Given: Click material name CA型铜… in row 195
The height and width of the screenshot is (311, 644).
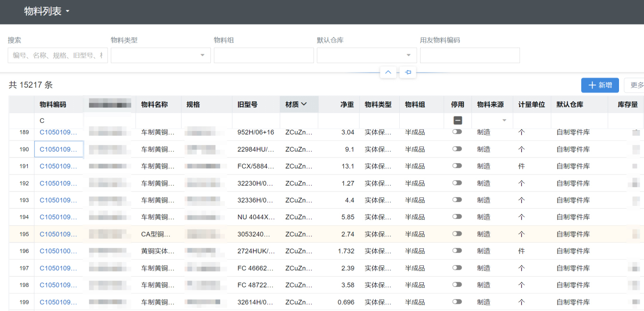Looking at the screenshot, I should 156,234.
